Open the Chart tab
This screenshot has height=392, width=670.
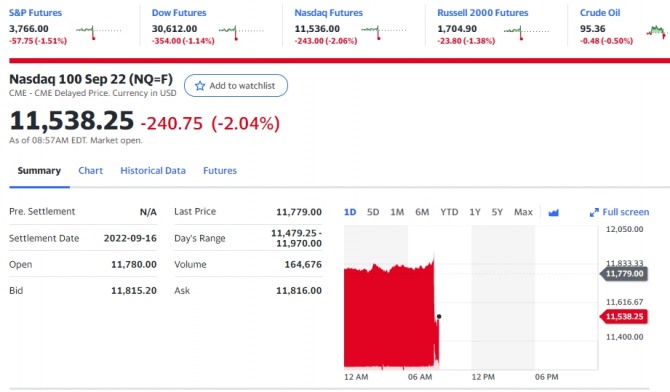(x=91, y=171)
